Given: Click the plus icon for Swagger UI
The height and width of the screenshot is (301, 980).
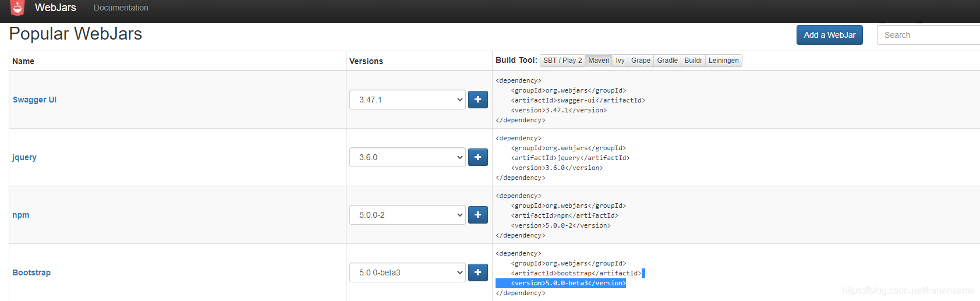Looking at the screenshot, I should pos(478,100).
